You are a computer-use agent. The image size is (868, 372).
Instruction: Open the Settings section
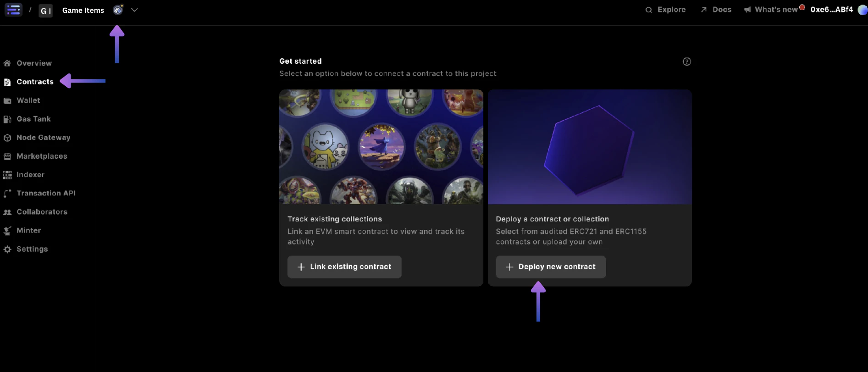point(32,249)
